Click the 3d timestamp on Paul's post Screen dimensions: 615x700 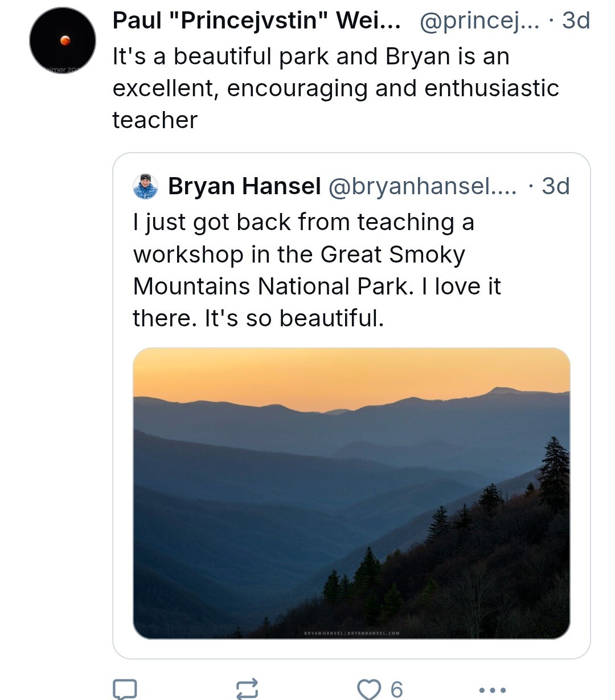(576, 21)
